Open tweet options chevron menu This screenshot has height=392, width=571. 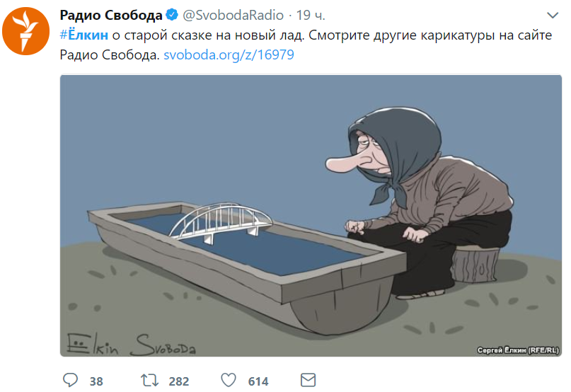click(x=553, y=16)
